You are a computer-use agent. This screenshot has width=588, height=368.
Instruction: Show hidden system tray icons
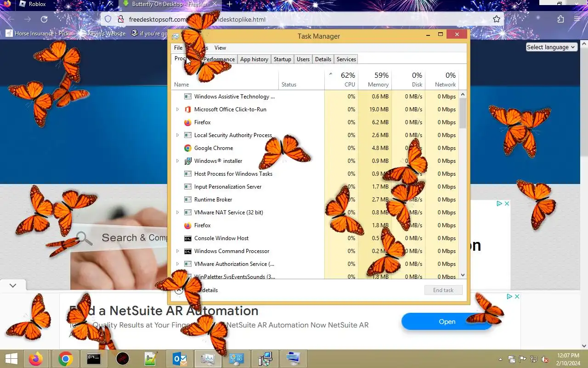pos(500,359)
